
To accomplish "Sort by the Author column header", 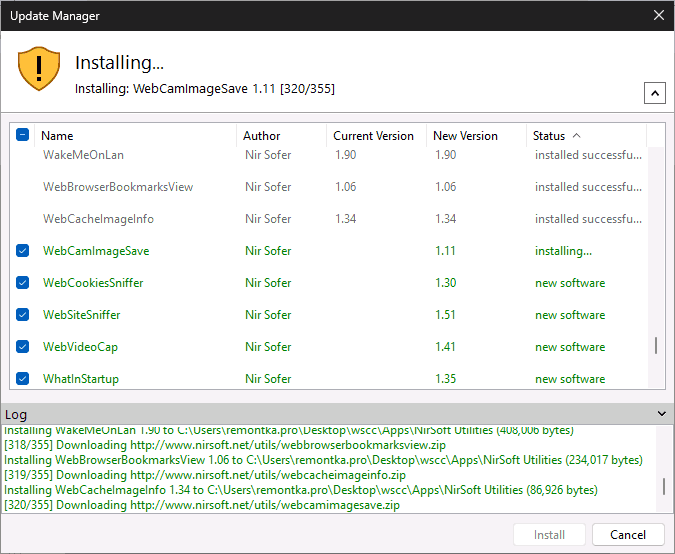I will [x=281, y=136].
